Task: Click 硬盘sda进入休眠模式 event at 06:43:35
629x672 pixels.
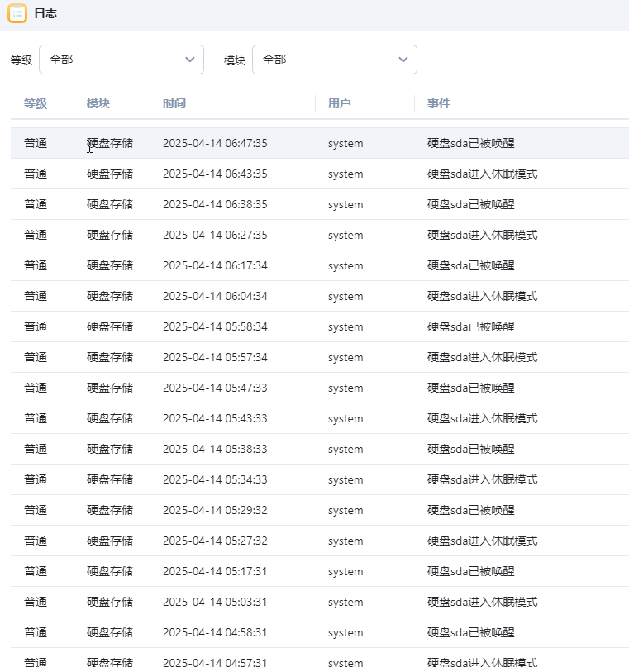Action: click(483, 174)
